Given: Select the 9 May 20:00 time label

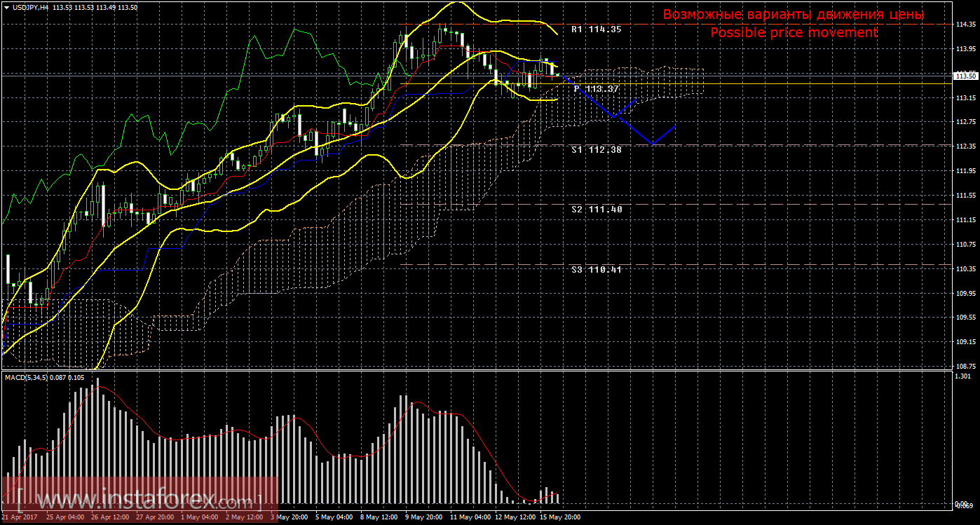Looking at the screenshot, I should [423, 517].
